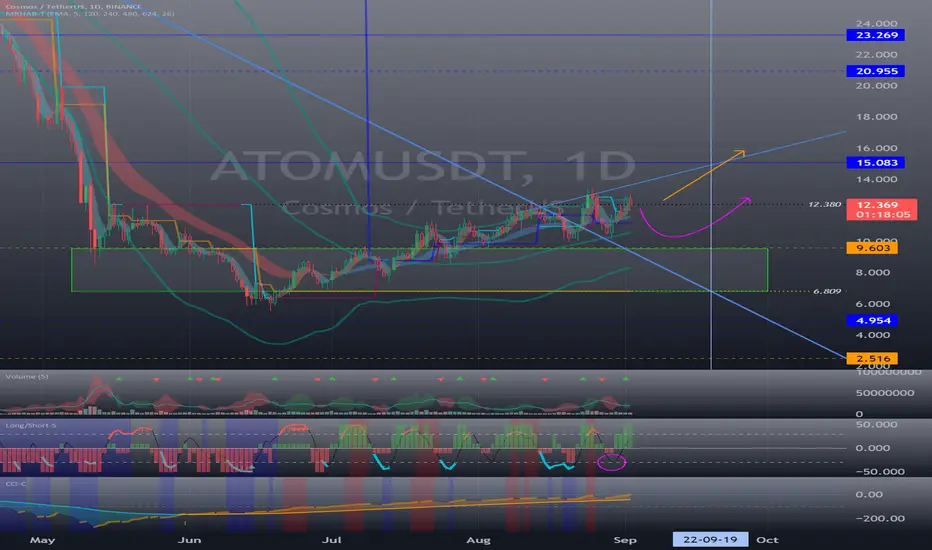The height and width of the screenshot is (550, 932).
Task: Open the Volume (5) indicator label
Action: (27, 376)
